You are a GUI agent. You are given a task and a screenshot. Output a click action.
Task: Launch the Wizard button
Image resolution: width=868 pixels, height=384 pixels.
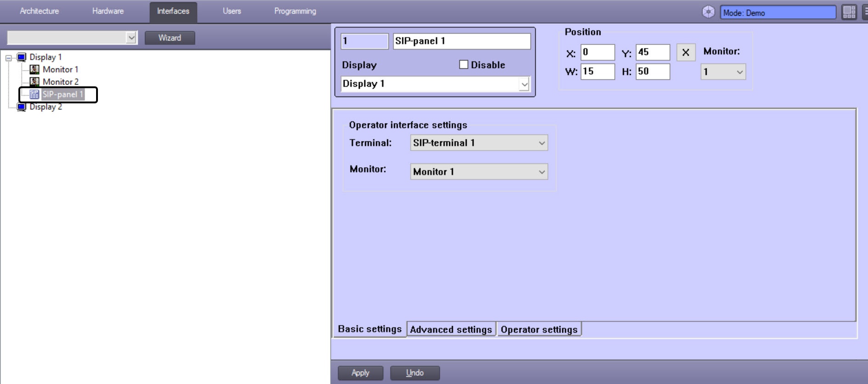pos(170,38)
